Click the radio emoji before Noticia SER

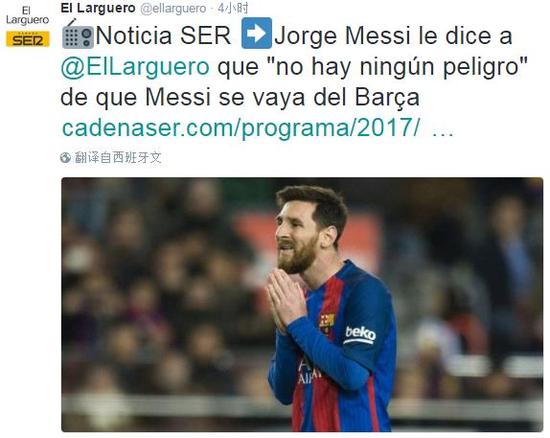tap(78, 34)
